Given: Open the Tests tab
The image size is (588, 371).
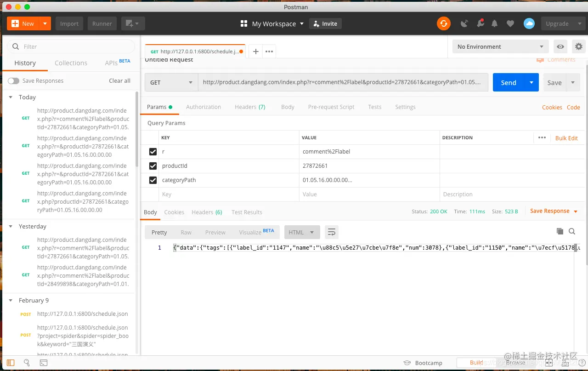Looking at the screenshot, I should pos(375,107).
